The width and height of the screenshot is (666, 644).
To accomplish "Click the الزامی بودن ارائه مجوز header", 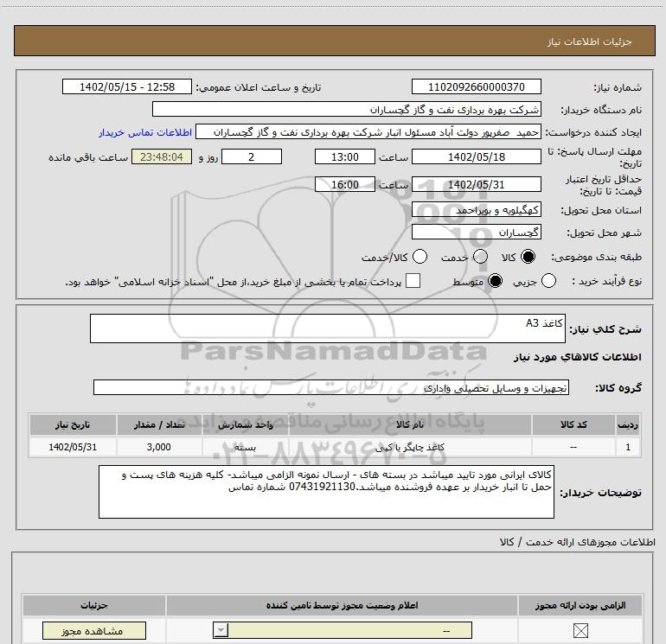I will tap(580, 605).
